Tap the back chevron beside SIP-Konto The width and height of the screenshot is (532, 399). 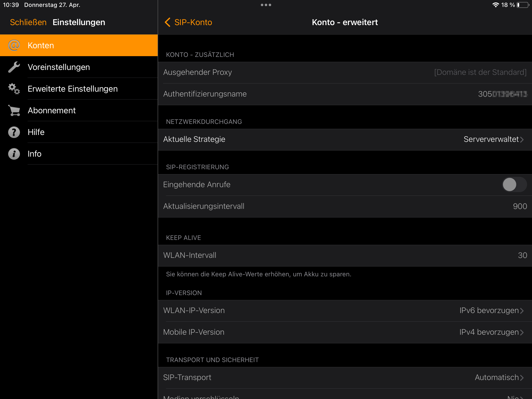pos(167,22)
